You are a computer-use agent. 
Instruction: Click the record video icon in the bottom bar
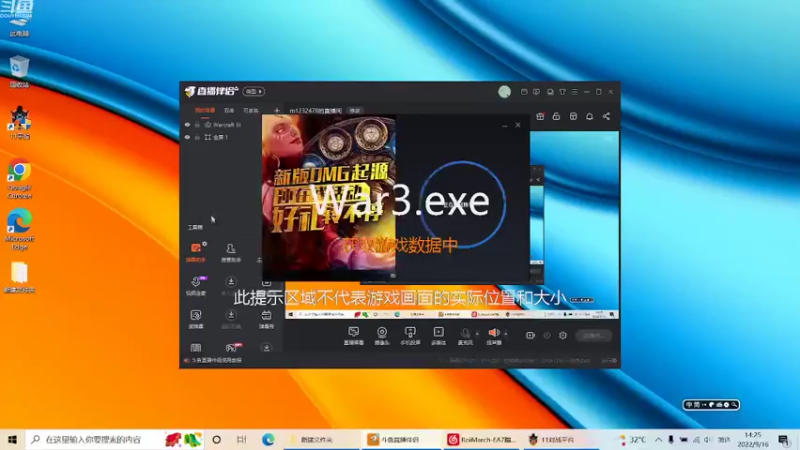[530, 336]
